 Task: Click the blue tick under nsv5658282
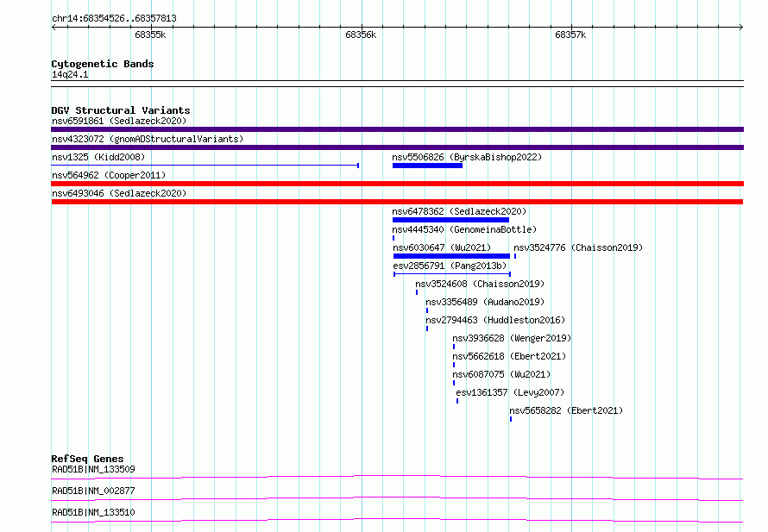point(511,419)
